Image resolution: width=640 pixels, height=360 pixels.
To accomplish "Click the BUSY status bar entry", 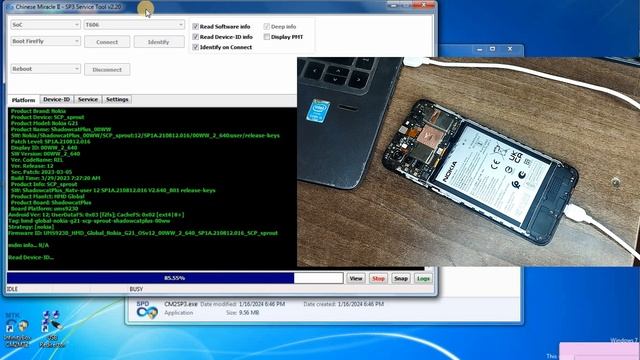I will pos(136,289).
